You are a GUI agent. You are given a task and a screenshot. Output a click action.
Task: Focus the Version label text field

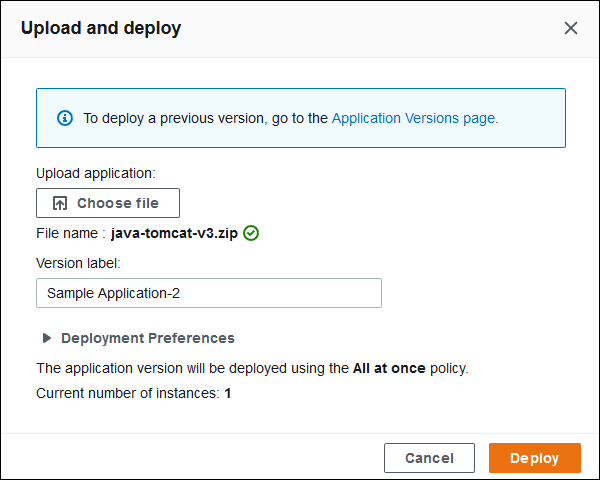click(208, 293)
